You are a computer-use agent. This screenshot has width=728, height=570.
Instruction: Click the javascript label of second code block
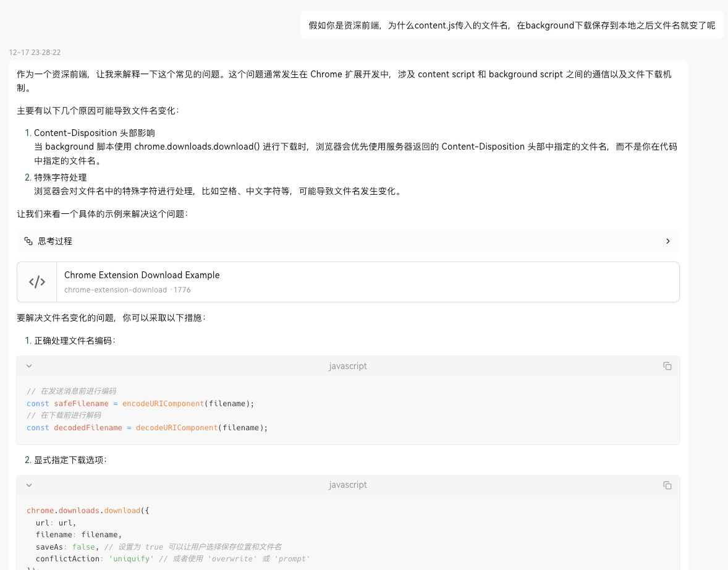(348, 485)
